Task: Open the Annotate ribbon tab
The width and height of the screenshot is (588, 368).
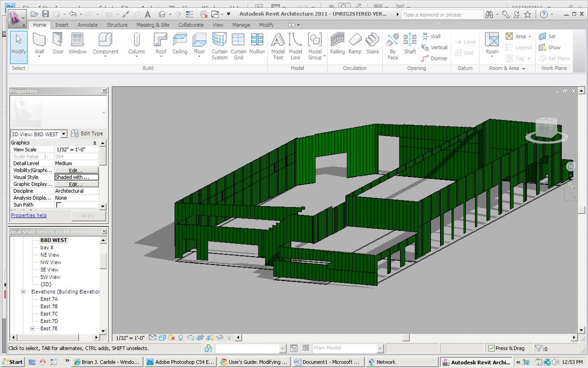Action: (x=88, y=25)
